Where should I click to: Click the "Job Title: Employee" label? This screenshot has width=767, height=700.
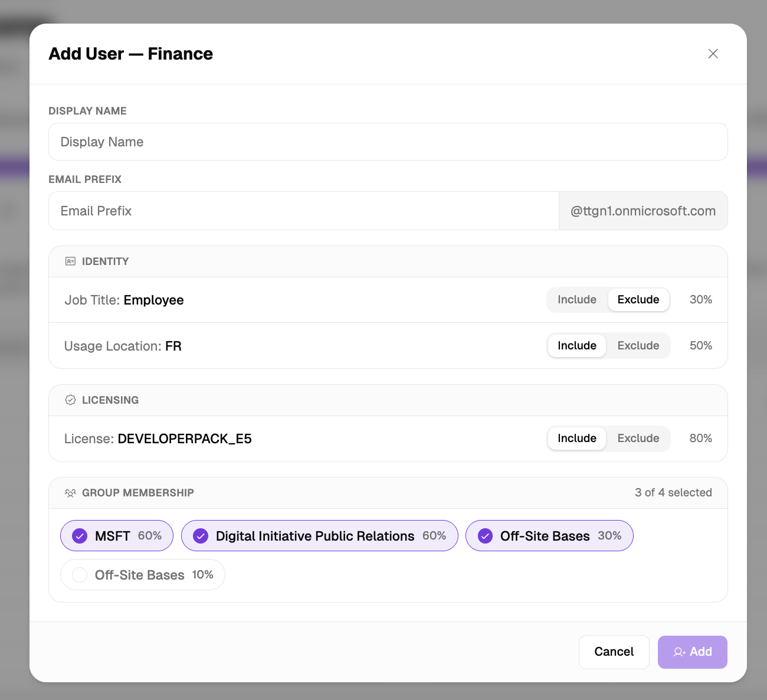pos(124,300)
